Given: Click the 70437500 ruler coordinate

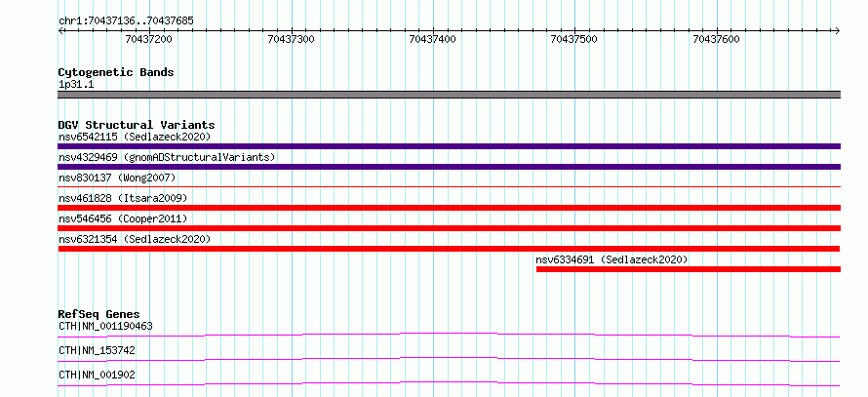Looking at the screenshot, I should pyautogui.click(x=574, y=39).
